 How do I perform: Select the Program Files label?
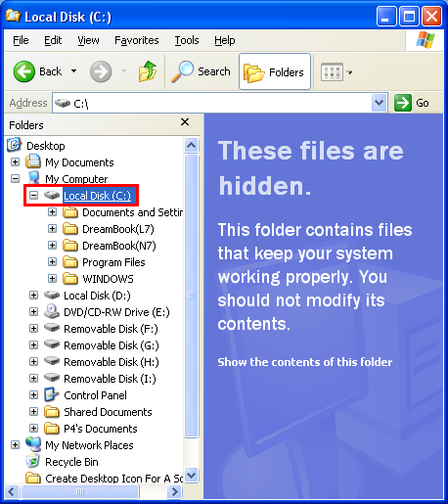click(x=113, y=262)
